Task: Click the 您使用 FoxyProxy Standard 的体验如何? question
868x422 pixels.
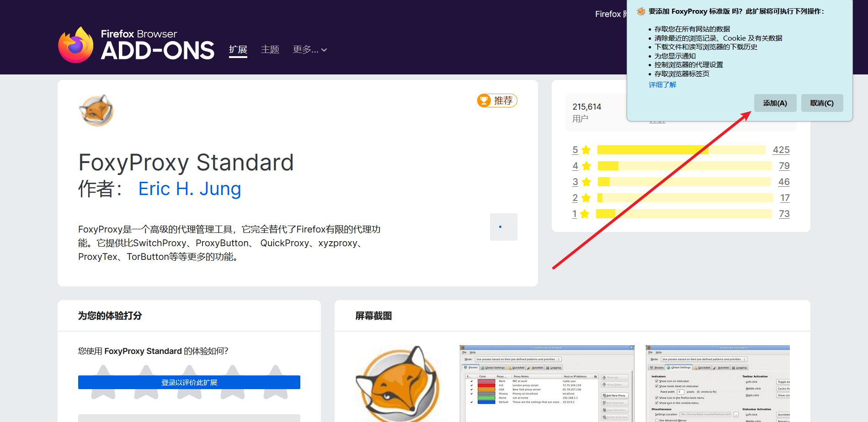Action: coord(153,351)
